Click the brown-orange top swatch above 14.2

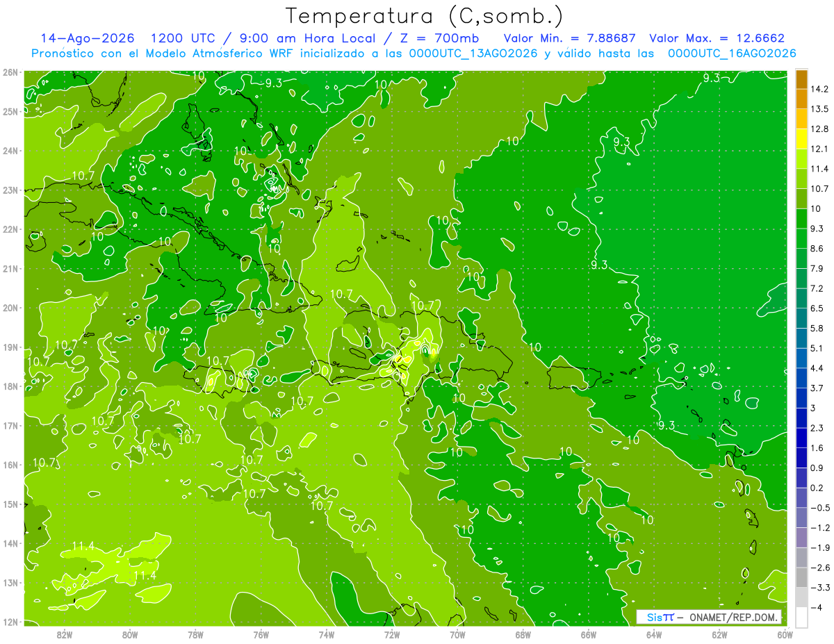click(801, 79)
